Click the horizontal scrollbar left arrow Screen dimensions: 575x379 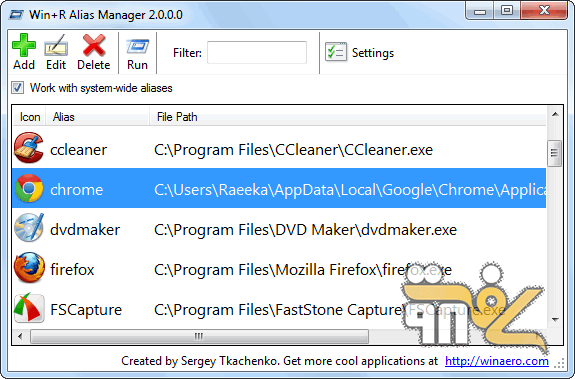20,336
